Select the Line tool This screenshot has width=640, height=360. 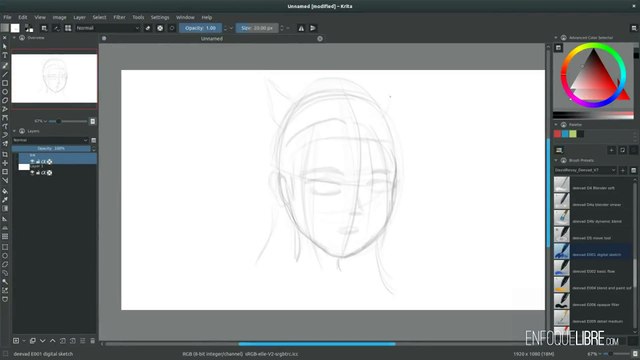[x=5, y=74]
